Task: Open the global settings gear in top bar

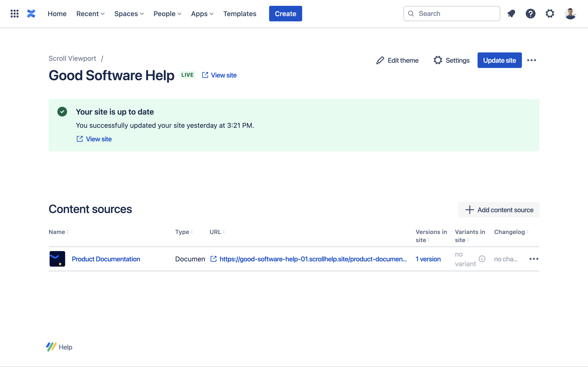Action: [550, 14]
